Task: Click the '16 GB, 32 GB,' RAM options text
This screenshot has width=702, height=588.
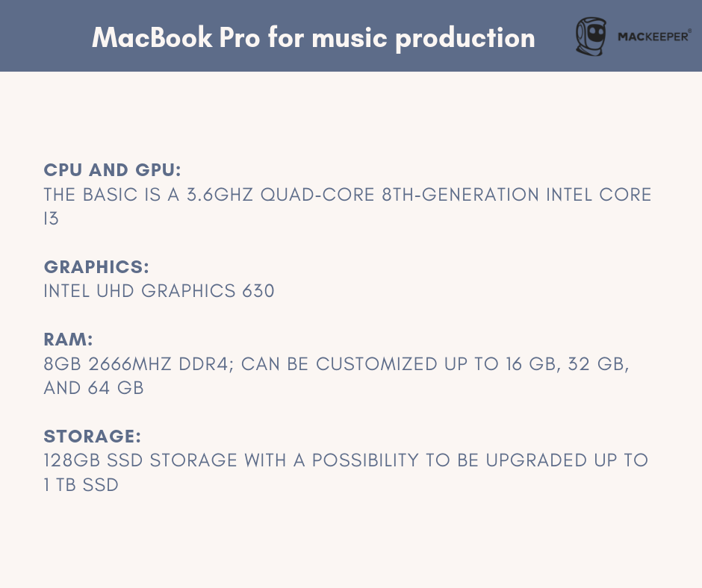Action: tap(568, 364)
